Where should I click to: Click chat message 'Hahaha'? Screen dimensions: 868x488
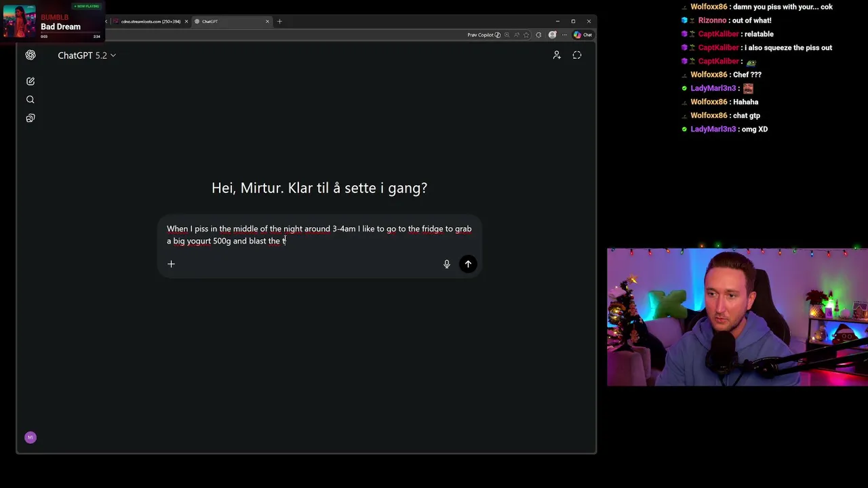point(745,102)
